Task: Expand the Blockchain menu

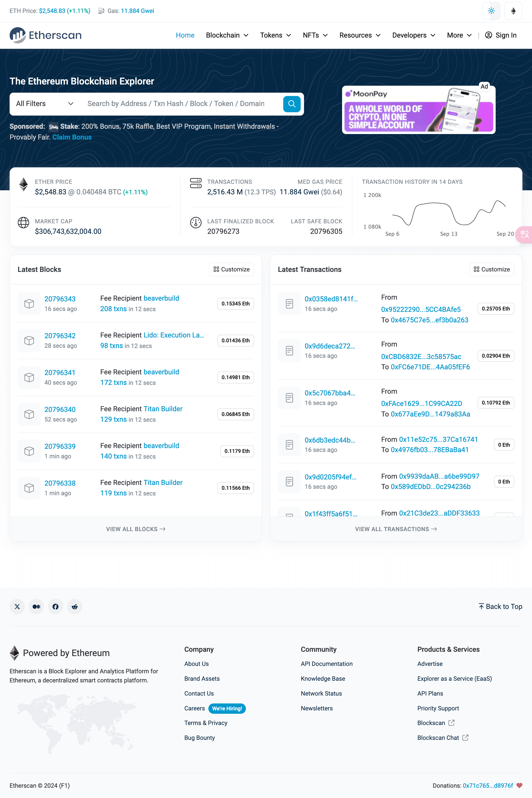Action: [227, 35]
